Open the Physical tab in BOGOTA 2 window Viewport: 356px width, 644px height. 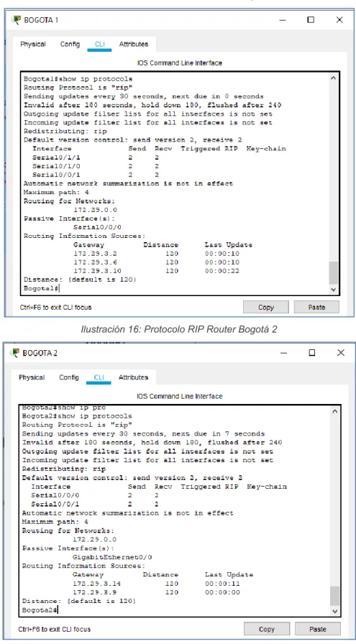(x=32, y=377)
